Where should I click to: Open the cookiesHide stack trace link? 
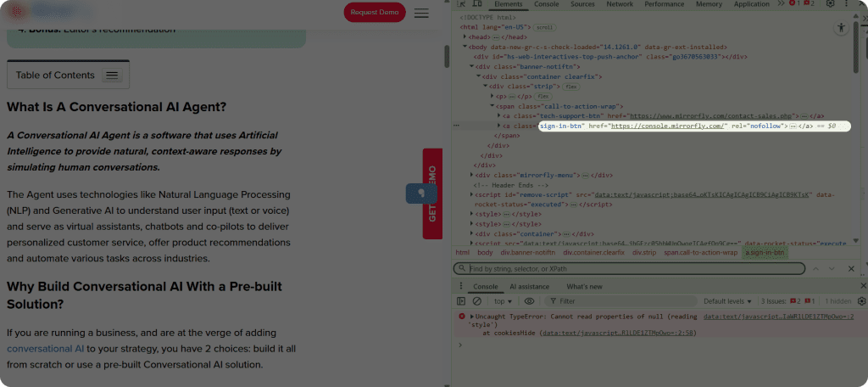tap(619, 333)
